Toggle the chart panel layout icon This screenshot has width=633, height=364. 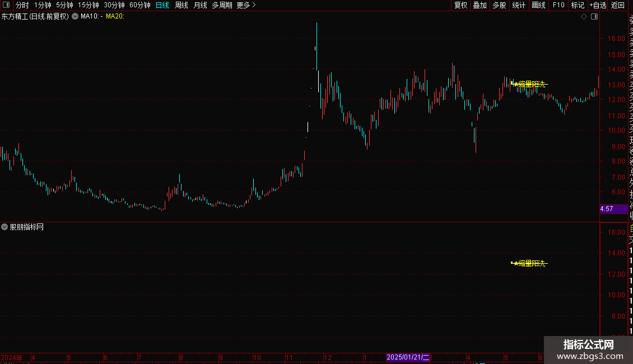[594, 17]
